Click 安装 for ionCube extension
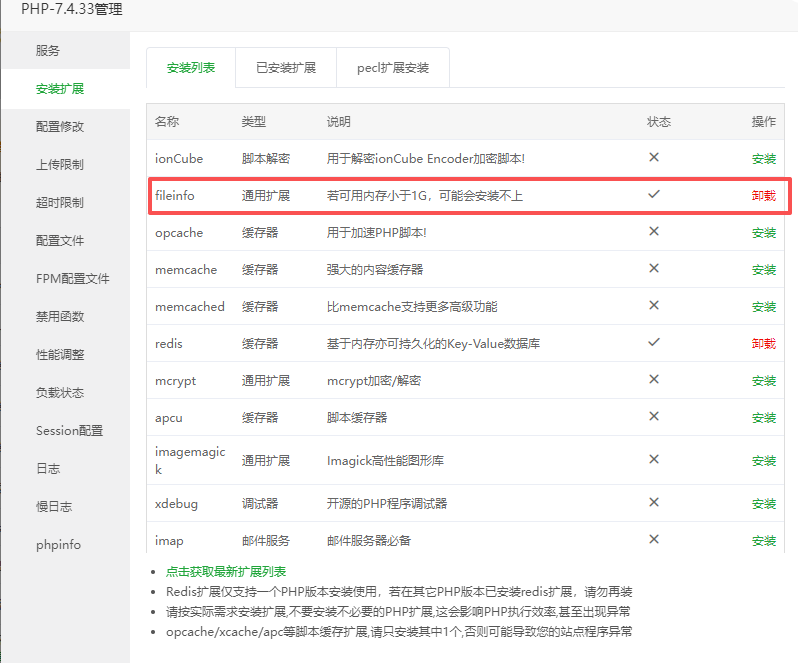This screenshot has width=798, height=663. [x=763, y=159]
